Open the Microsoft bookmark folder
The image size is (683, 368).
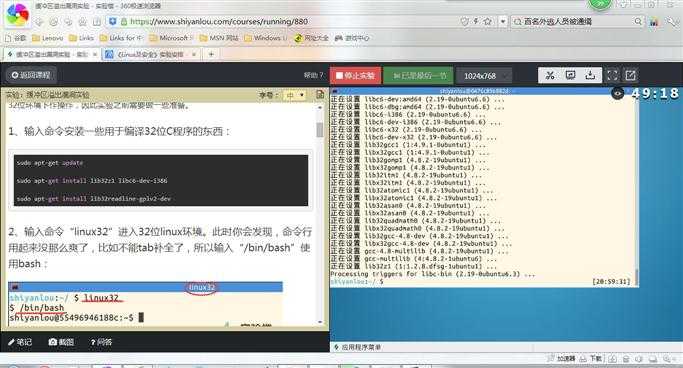point(171,38)
